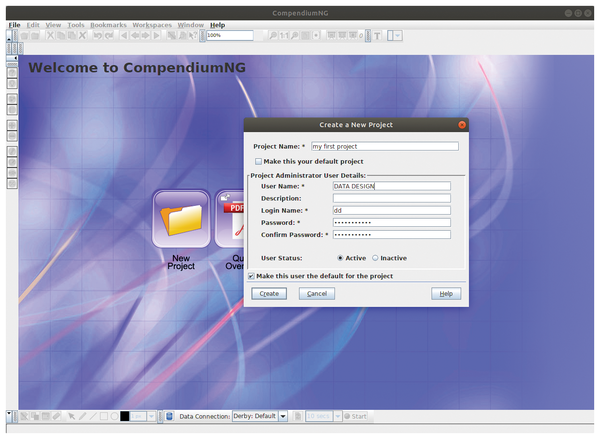
Task: Click the empty Description input field
Action: coord(392,198)
